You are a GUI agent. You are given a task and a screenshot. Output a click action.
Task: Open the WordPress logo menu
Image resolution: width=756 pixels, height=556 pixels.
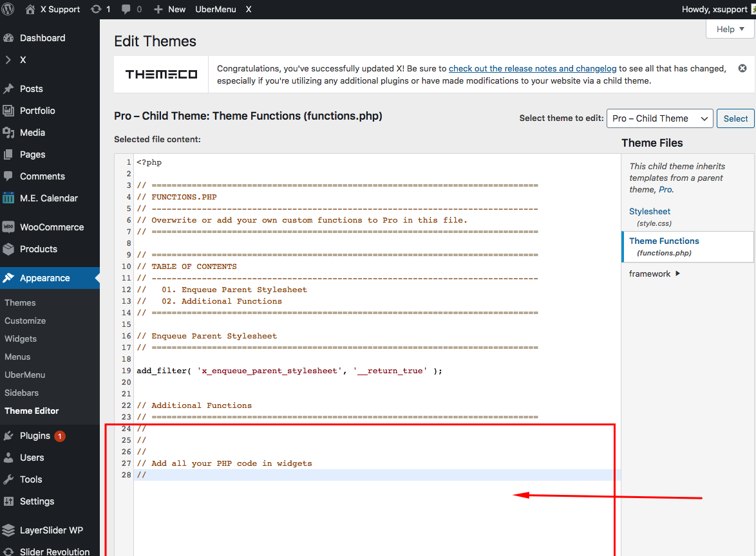8,9
